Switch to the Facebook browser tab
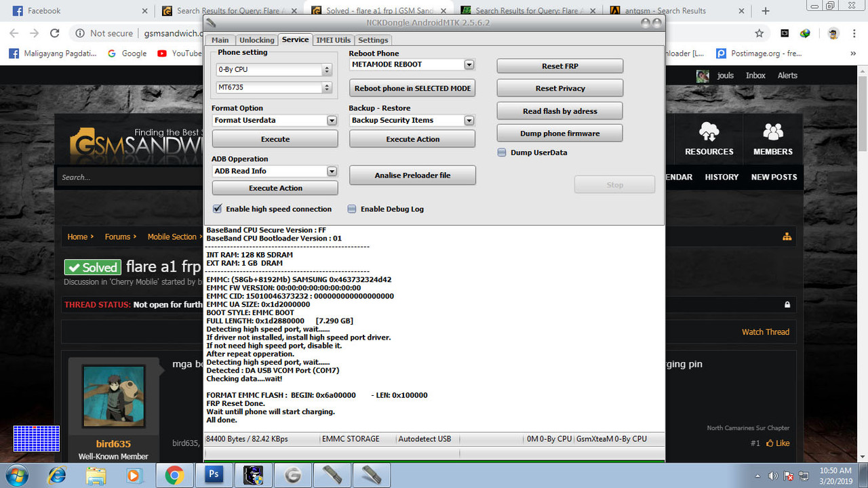The width and height of the screenshot is (868, 488). pos(77,11)
